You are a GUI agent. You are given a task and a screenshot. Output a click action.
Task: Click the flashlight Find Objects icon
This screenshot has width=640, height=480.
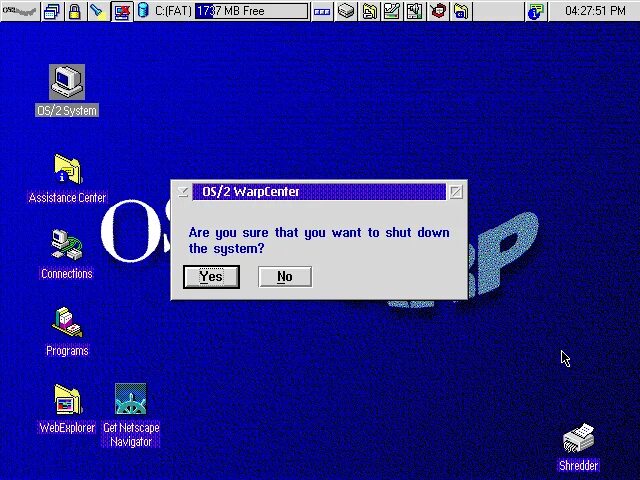98,11
